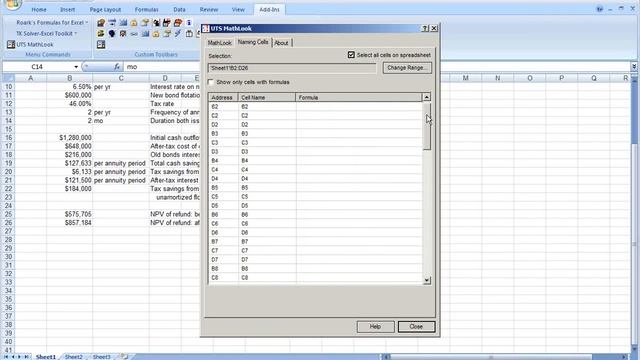Open the Insert ribbon tab
640x360 pixels.
coord(67,9)
